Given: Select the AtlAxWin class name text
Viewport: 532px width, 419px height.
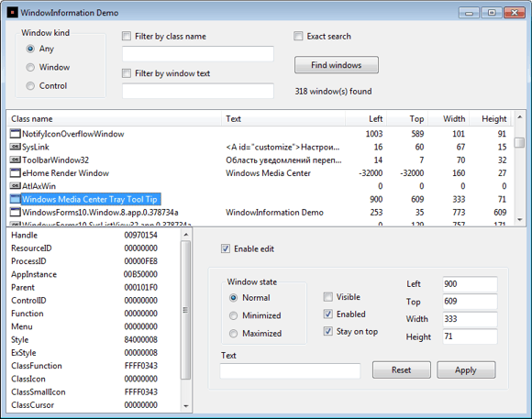Looking at the screenshot, I should coord(39,186).
